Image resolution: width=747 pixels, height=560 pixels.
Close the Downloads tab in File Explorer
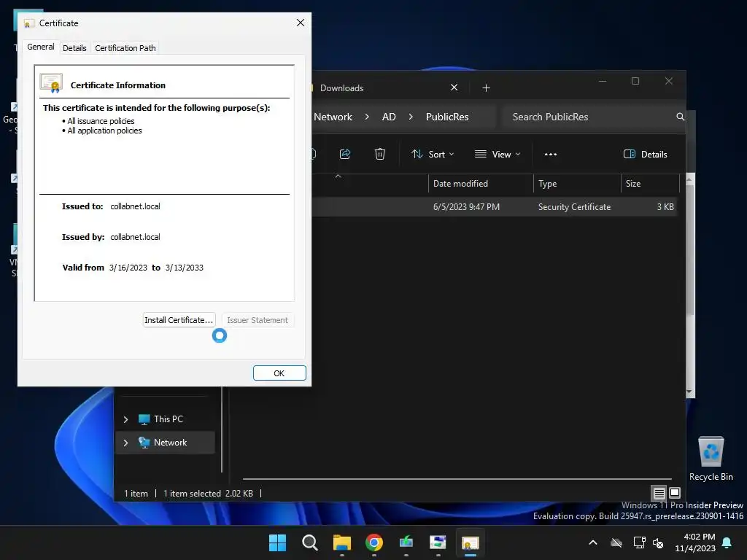454,87
